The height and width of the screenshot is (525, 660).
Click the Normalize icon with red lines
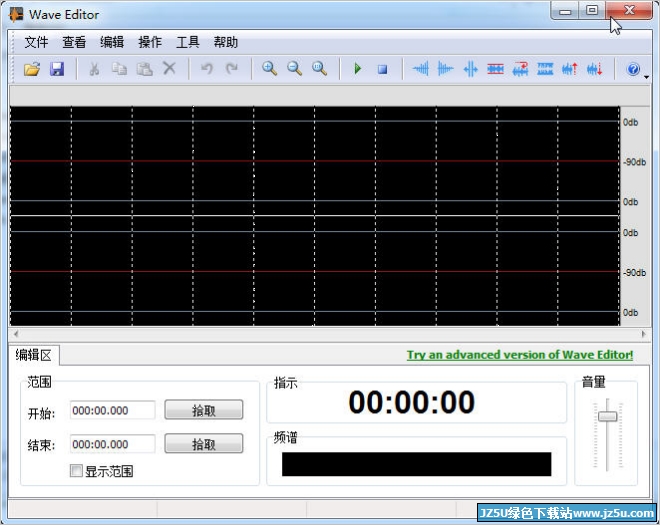tap(495, 69)
